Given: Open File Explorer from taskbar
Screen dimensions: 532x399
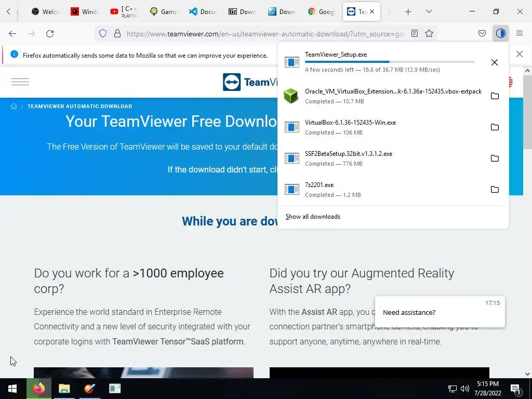Looking at the screenshot, I should click(64, 389).
